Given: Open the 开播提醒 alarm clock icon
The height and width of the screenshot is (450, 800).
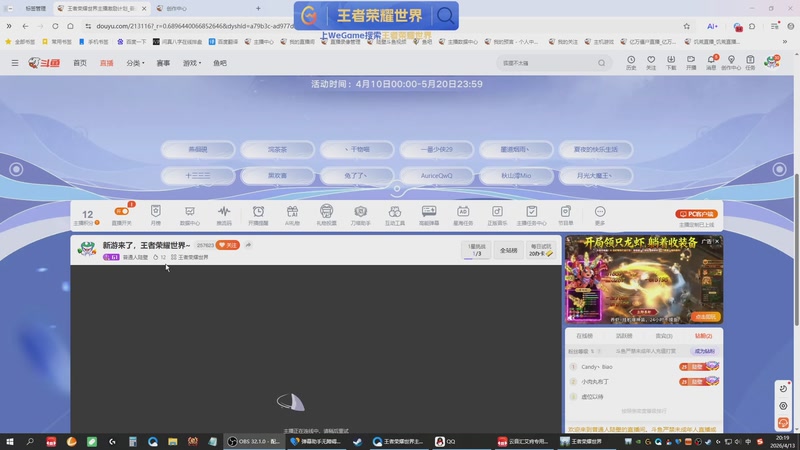Looking at the screenshot, I should point(258,215).
